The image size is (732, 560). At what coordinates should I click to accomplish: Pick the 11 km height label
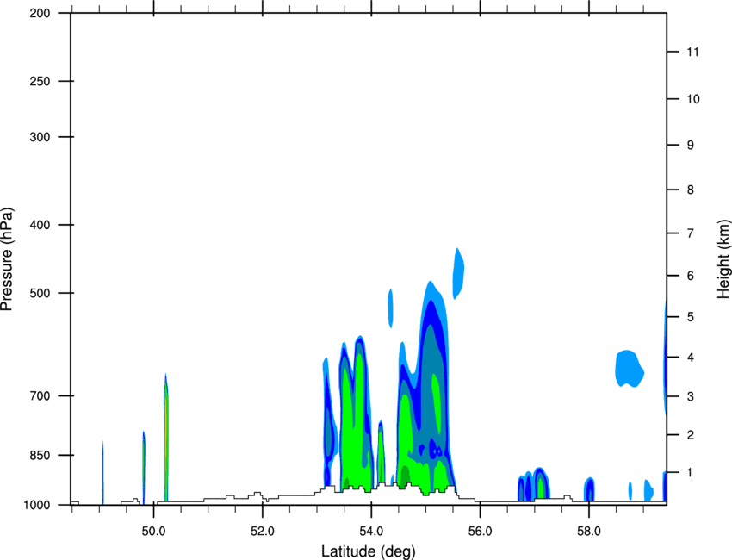click(x=692, y=52)
